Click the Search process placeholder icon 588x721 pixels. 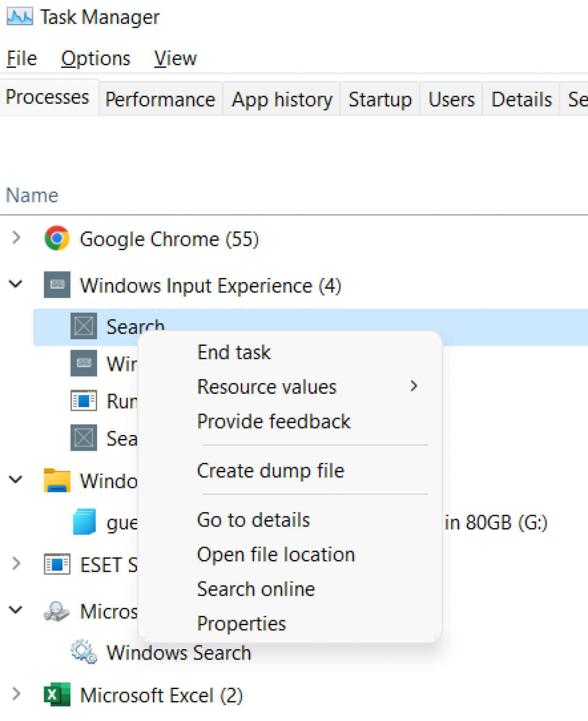point(83,326)
